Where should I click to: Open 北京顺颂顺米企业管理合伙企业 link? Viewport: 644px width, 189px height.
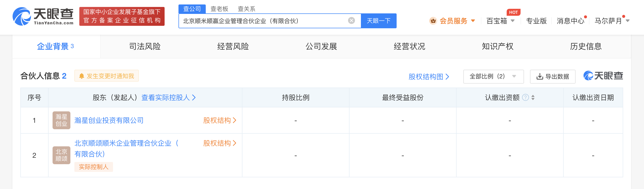tap(126, 149)
